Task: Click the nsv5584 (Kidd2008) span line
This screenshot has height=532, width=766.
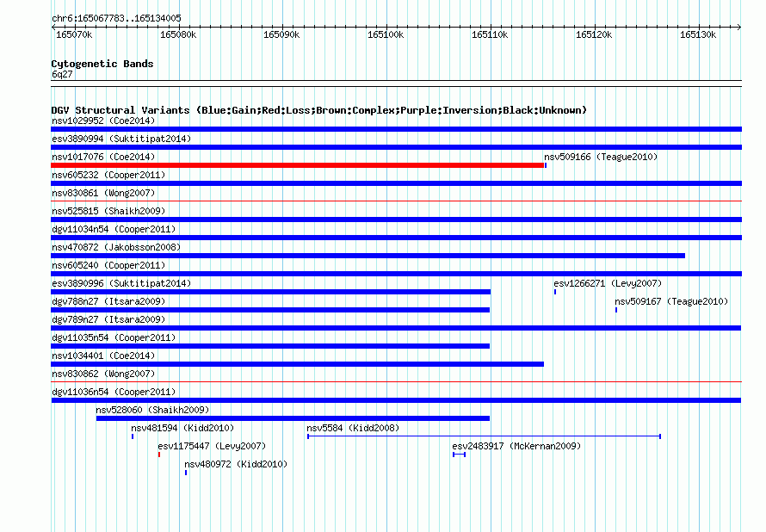Action: pos(484,436)
